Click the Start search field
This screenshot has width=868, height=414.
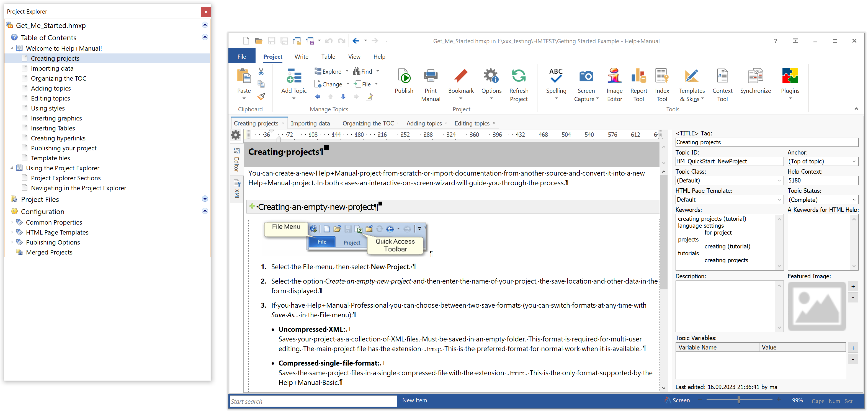[x=313, y=401]
